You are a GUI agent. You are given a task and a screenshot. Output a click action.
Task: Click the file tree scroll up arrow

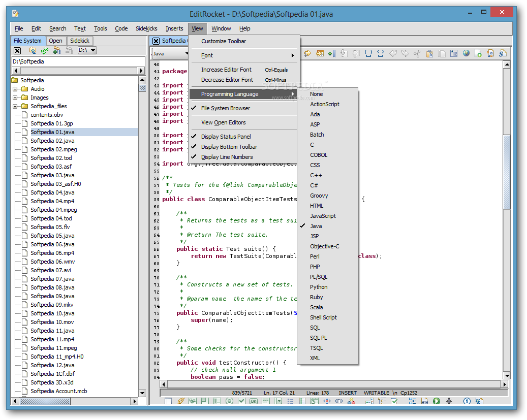point(142,80)
